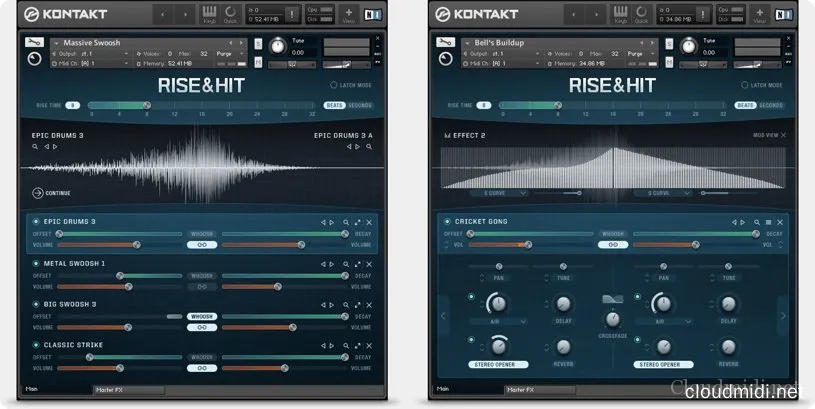This screenshot has height=409, width=815.
Task: Click the expand arrows icon in Big Swoosh 3 row
Action: (x=357, y=304)
